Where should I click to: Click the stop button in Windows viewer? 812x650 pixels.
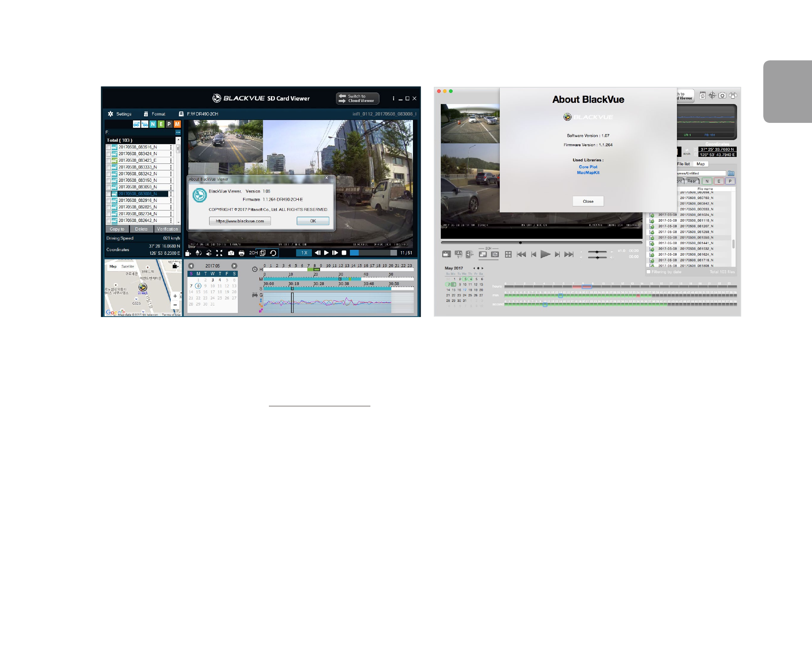tap(344, 253)
